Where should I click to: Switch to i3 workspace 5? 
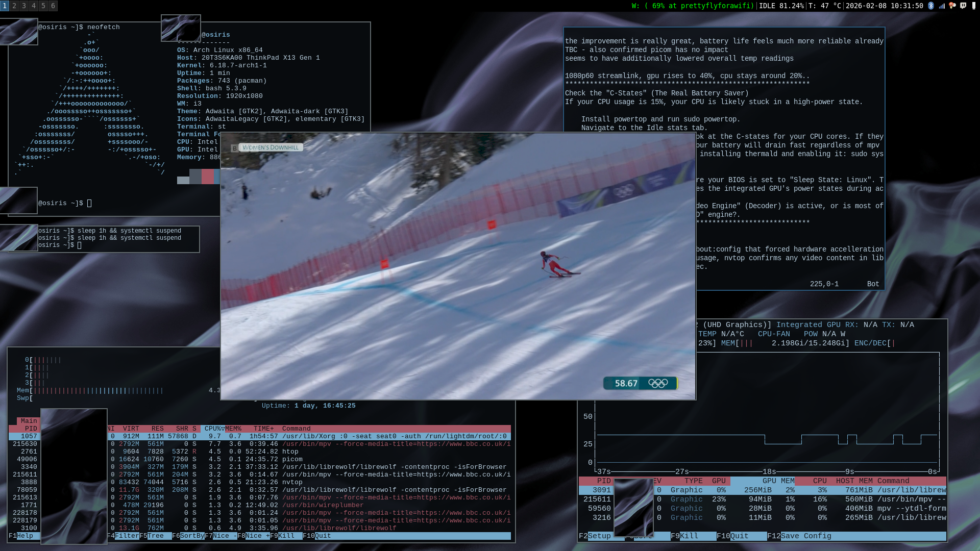[x=43, y=6]
